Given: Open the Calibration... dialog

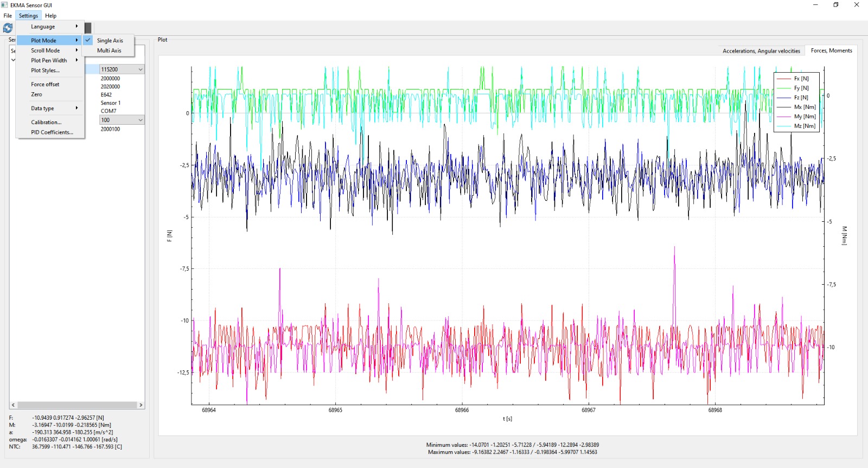Looking at the screenshot, I should click(x=46, y=122).
